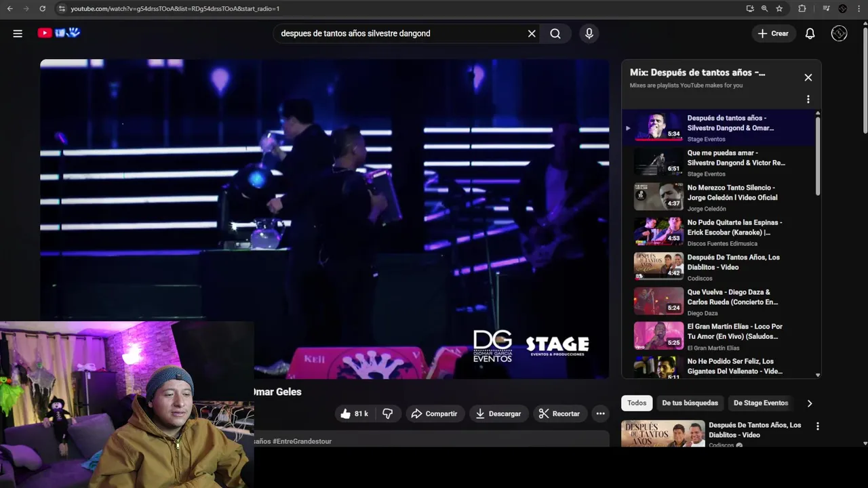Open the browser zoom magnifier icon
This screenshot has height=488, width=868.
(x=764, y=9)
